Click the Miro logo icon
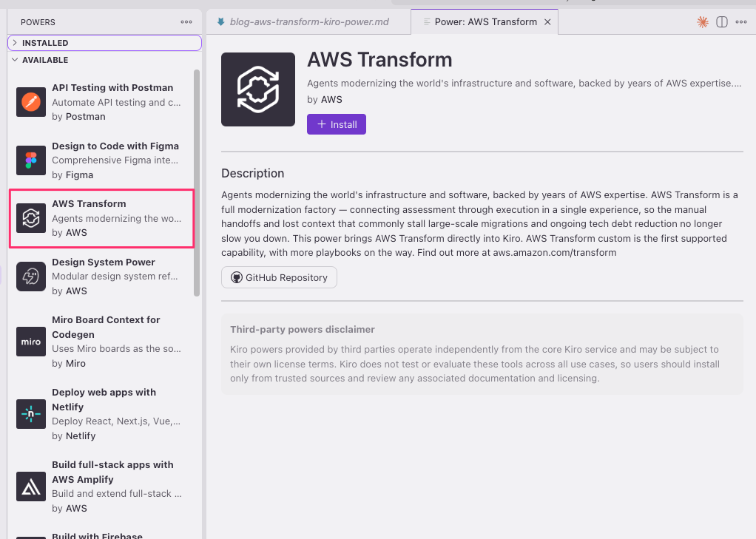The image size is (756, 539). pos(31,342)
